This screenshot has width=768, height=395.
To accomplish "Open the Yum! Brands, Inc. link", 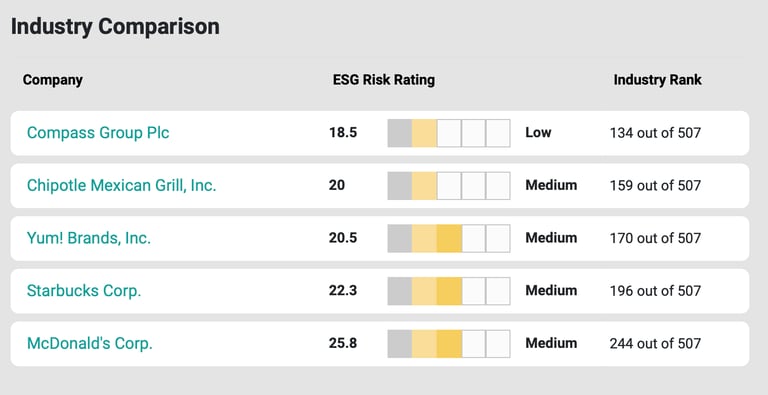I will 89,238.
